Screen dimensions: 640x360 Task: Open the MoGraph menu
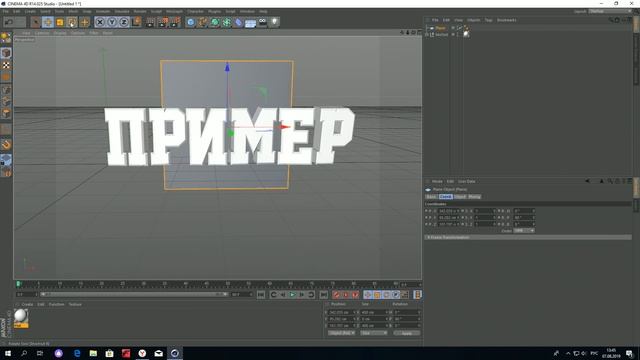(x=174, y=11)
